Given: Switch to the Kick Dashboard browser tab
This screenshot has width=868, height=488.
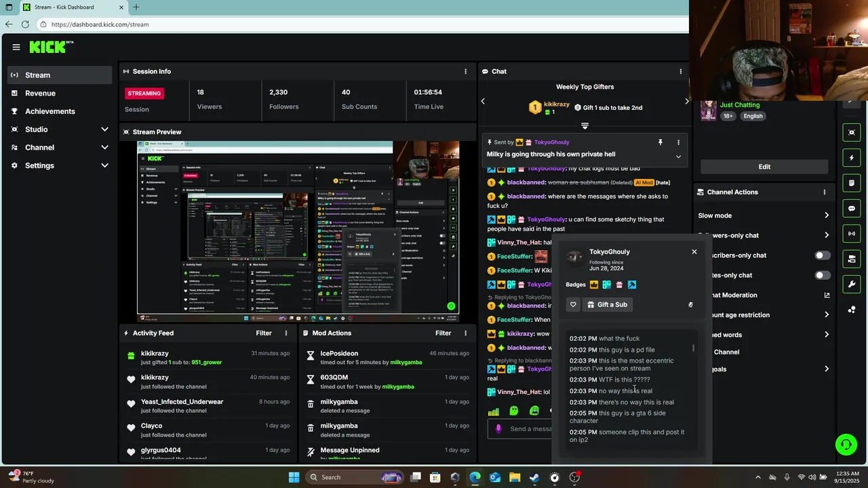Looking at the screenshot, I should tap(73, 7).
